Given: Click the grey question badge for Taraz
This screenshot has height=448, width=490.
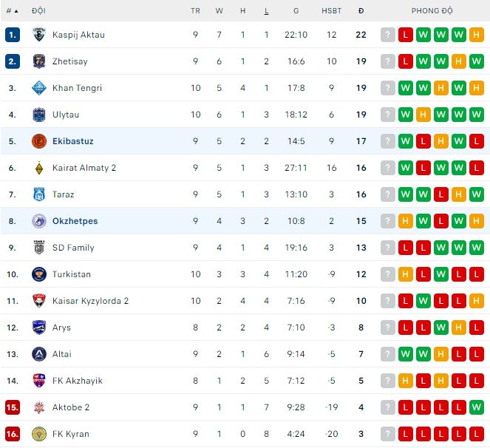Looking at the screenshot, I should click(388, 194).
